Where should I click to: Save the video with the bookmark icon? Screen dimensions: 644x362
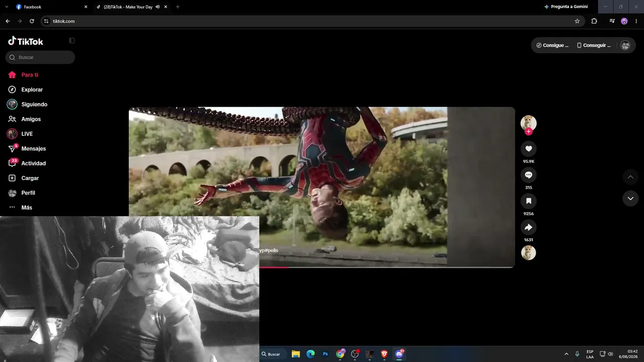click(x=528, y=201)
